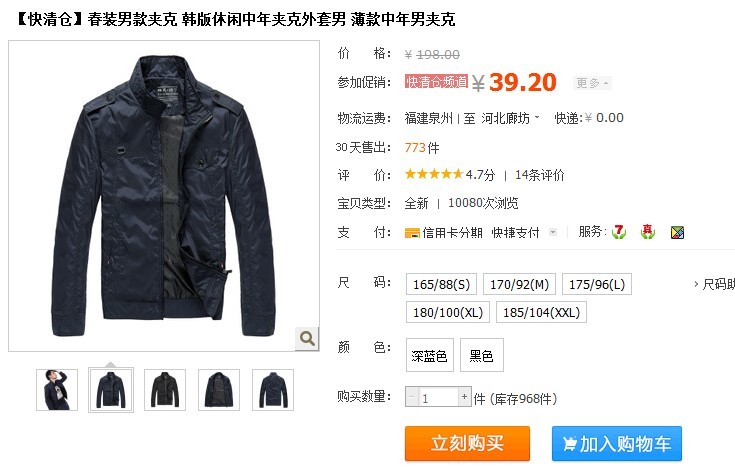Click the magnifier zoom icon on product image
The image size is (735, 474).
[307, 338]
